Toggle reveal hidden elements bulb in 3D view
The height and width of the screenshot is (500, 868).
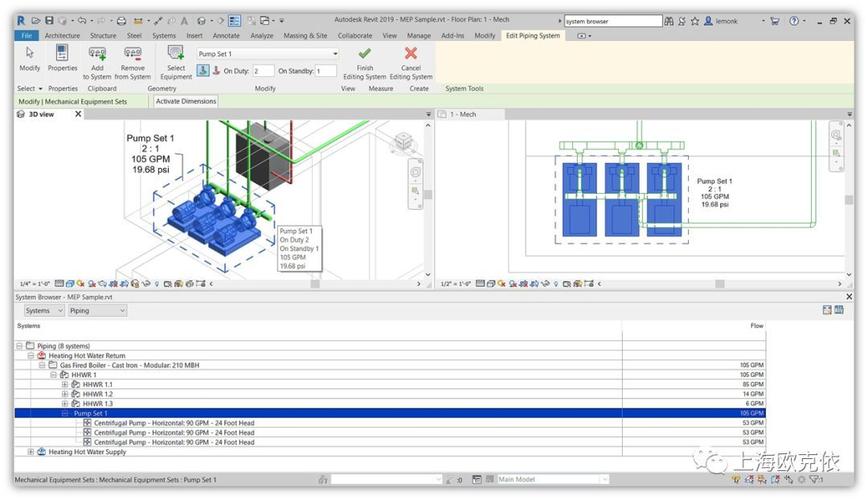click(157, 283)
